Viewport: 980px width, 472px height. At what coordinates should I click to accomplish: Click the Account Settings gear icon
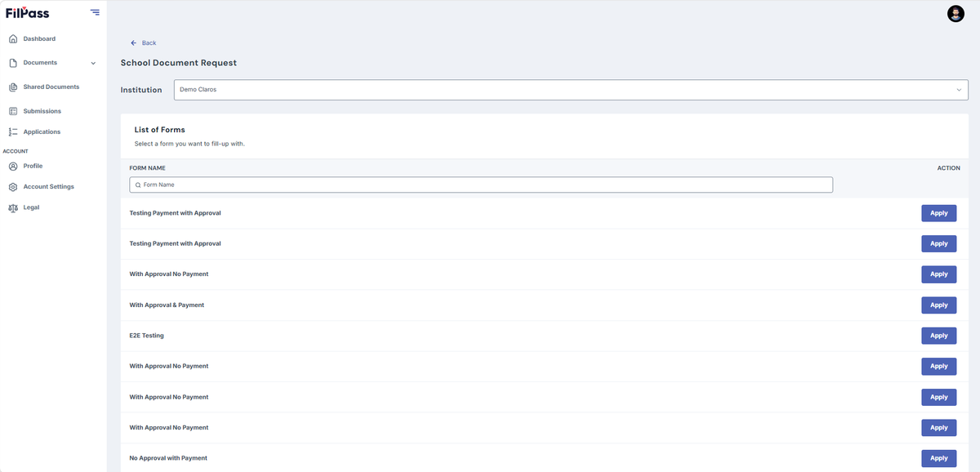(13, 187)
